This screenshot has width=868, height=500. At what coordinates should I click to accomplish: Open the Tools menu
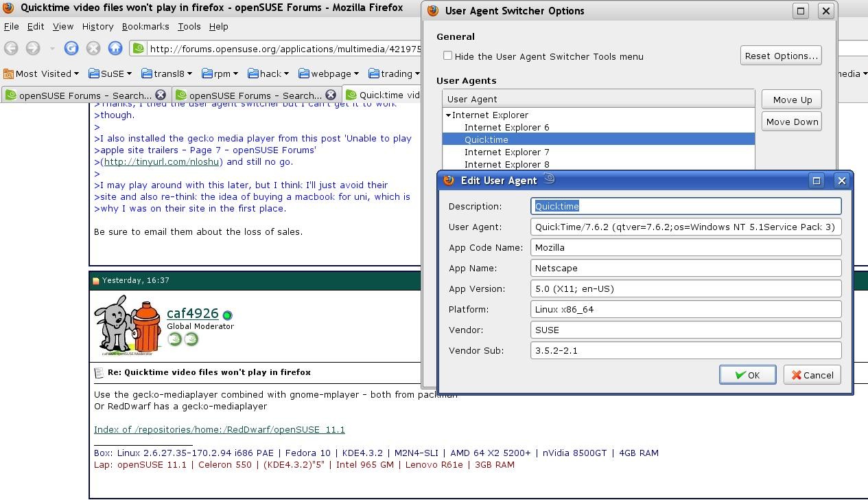point(189,26)
